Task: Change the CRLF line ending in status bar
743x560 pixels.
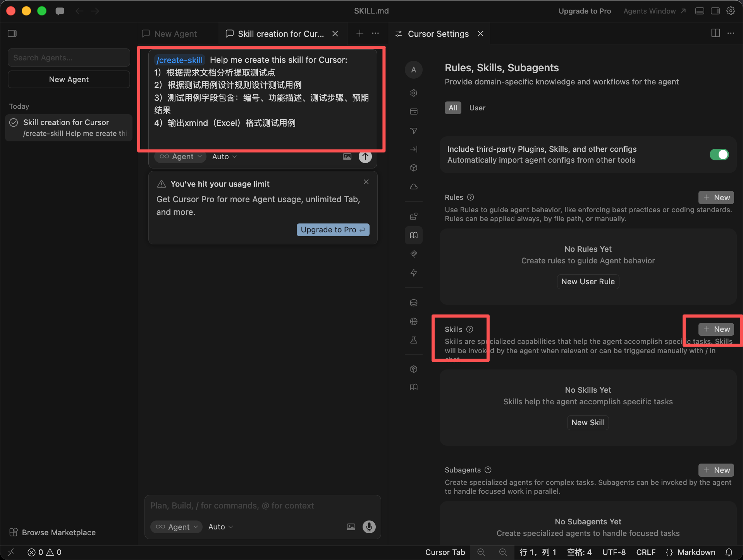Action: point(646,552)
